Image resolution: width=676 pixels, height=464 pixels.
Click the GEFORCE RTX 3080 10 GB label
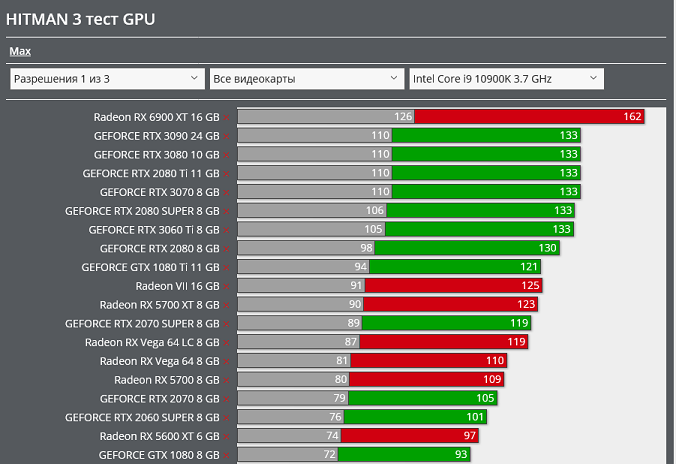pos(156,155)
